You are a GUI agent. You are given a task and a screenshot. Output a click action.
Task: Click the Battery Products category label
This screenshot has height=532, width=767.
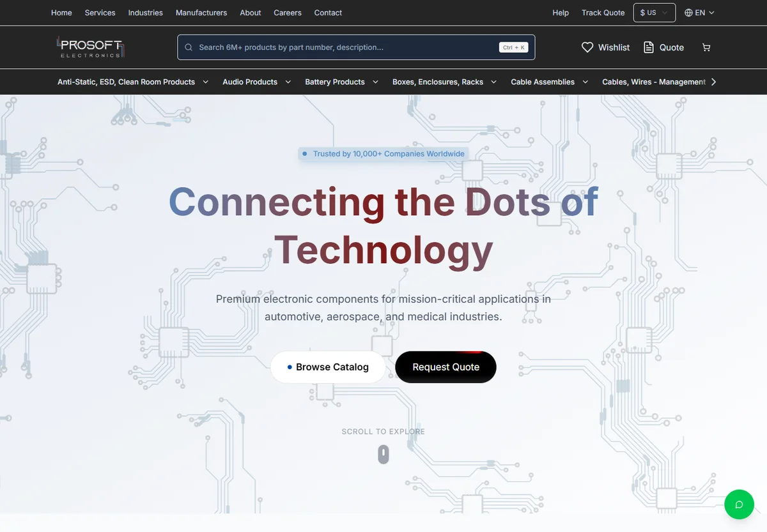click(x=335, y=82)
